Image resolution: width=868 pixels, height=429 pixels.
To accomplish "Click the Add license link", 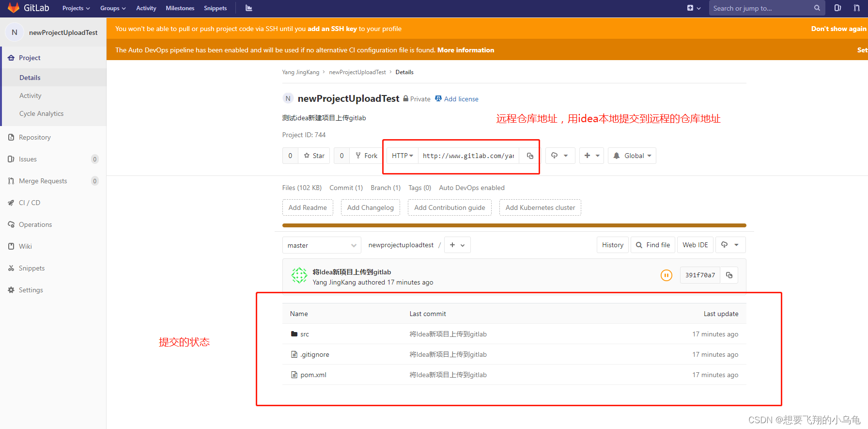I will [457, 99].
